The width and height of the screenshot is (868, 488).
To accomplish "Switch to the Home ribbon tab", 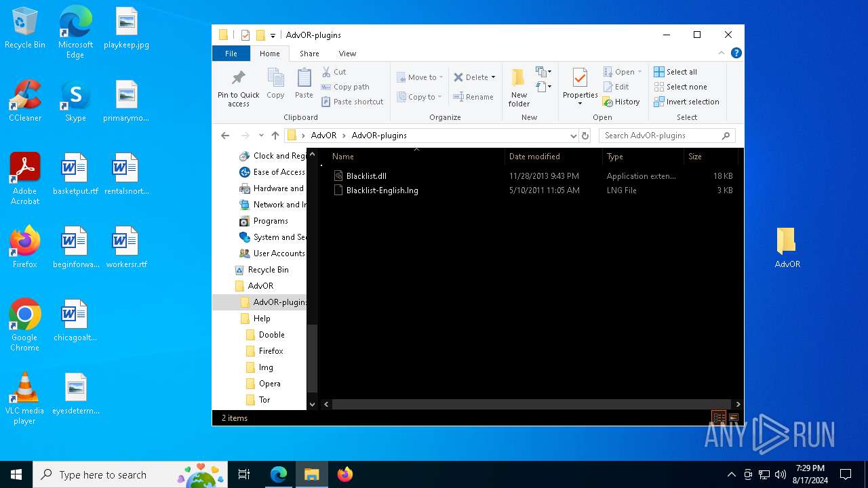I will tap(269, 54).
